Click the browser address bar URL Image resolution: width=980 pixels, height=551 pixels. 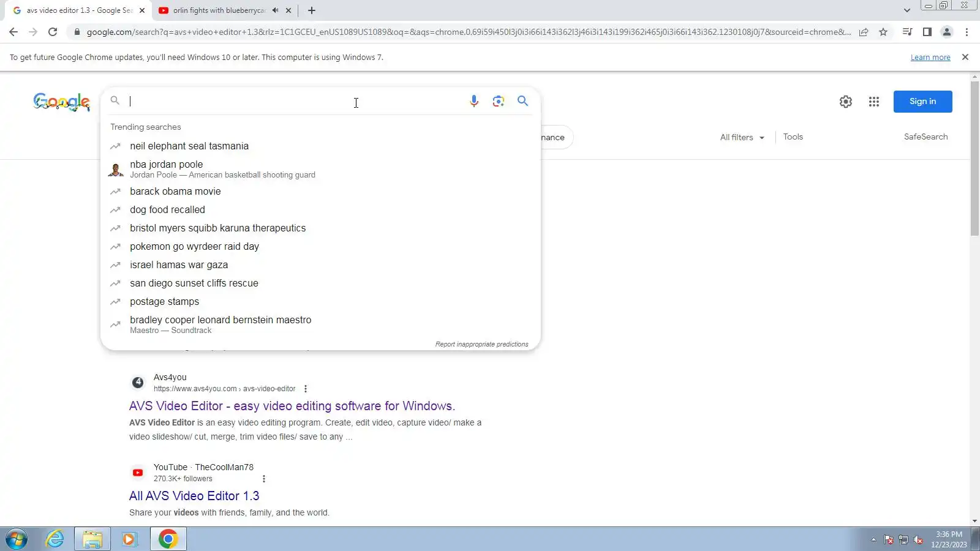pyautogui.click(x=469, y=32)
